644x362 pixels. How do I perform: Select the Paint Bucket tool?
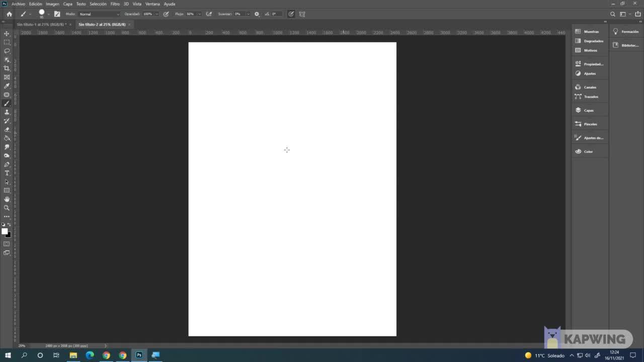point(7,138)
